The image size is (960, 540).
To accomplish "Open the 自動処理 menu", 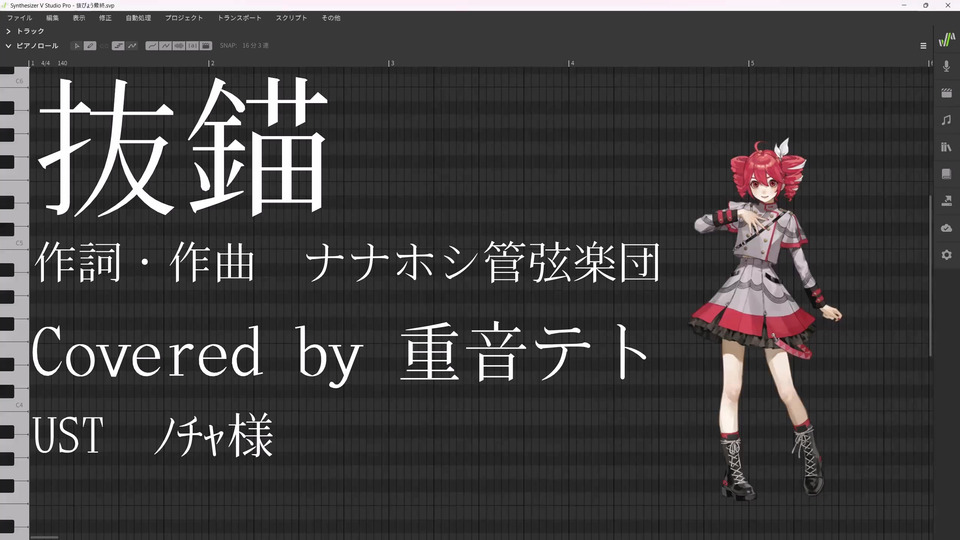I will pyautogui.click(x=138, y=18).
